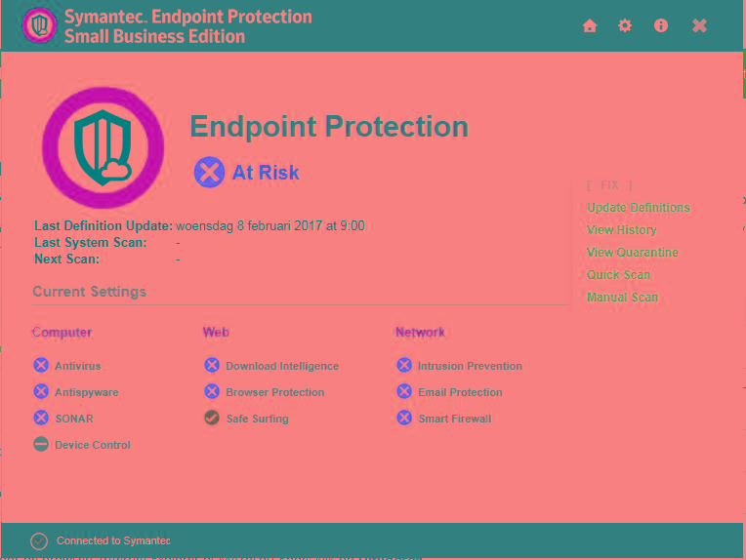This screenshot has height=560, width=746.
Task: Click the Smart Firewall status icon
Action: tap(404, 419)
